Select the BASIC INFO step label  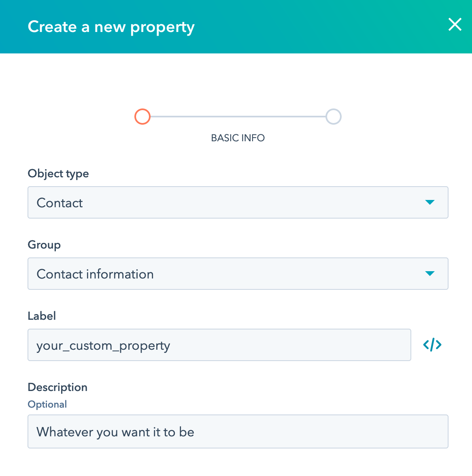[x=238, y=138]
